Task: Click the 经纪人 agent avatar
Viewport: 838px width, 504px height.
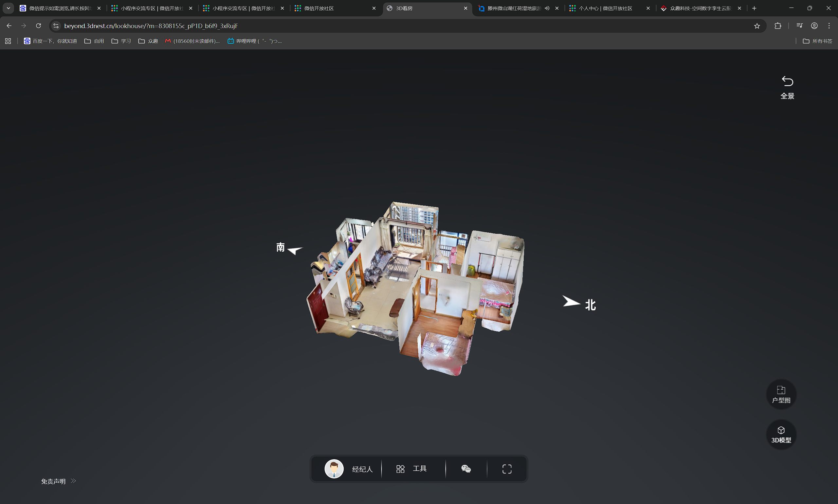Action: point(334,469)
